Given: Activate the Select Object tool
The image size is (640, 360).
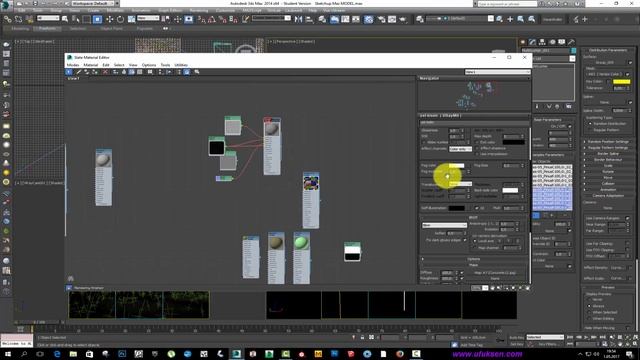Looking at the screenshot, I should [x=65, y=19].
